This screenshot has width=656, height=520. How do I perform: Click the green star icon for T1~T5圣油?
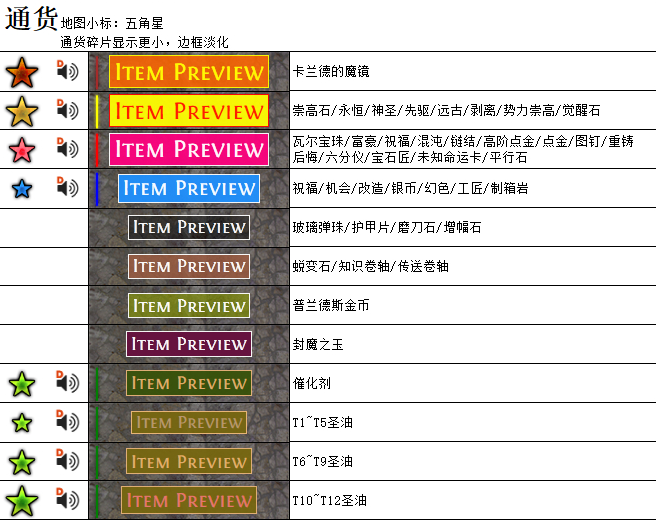coord(22,423)
